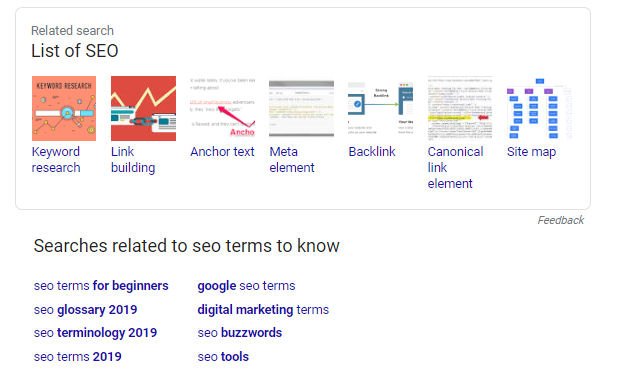Click the Backlink text label
Screen dimensions: 627x371
tap(372, 152)
